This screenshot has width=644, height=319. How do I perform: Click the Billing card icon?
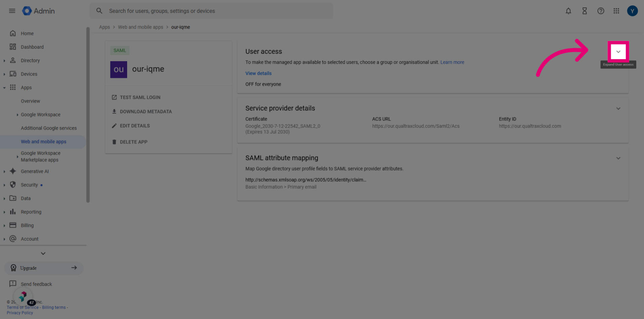click(x=13, y=225)
